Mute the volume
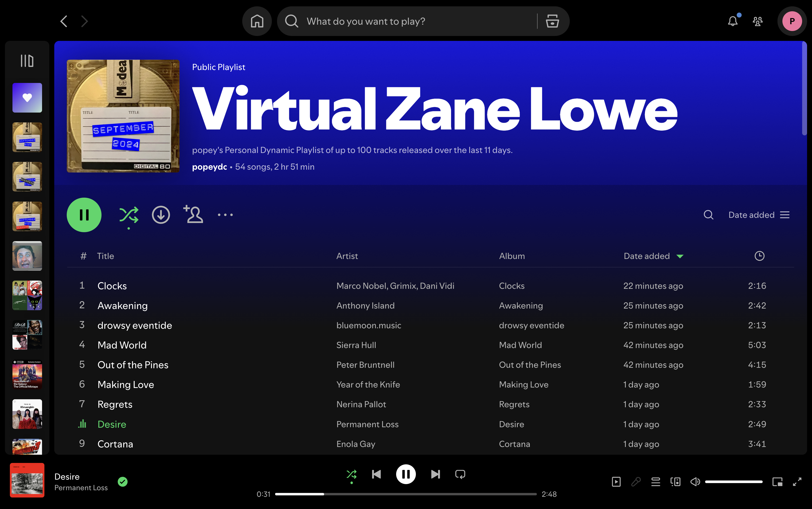812x509 pixels. click(695, 482)
